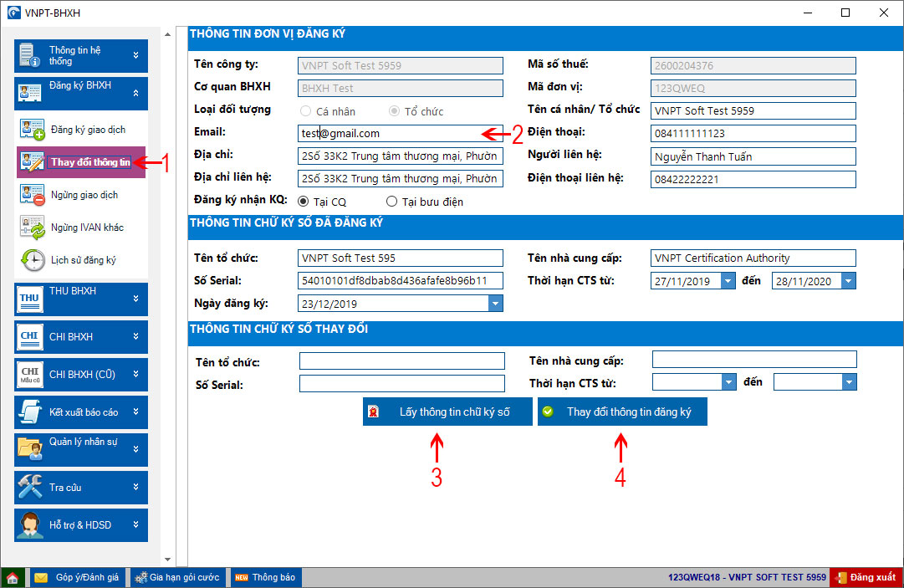
Task: Open the empty Thời hạn CTS từ dropdown
Action: tap(728, 382)
